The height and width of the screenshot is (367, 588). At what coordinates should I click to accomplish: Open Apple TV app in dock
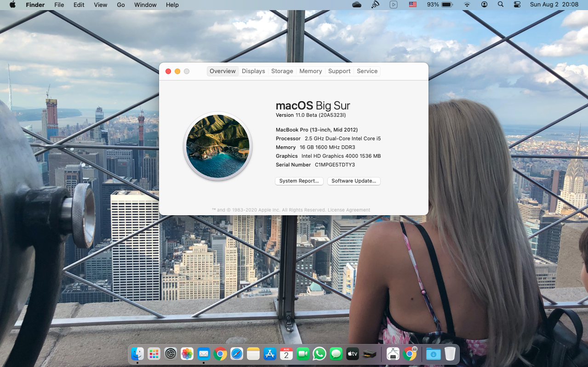[x=353, y=354]
